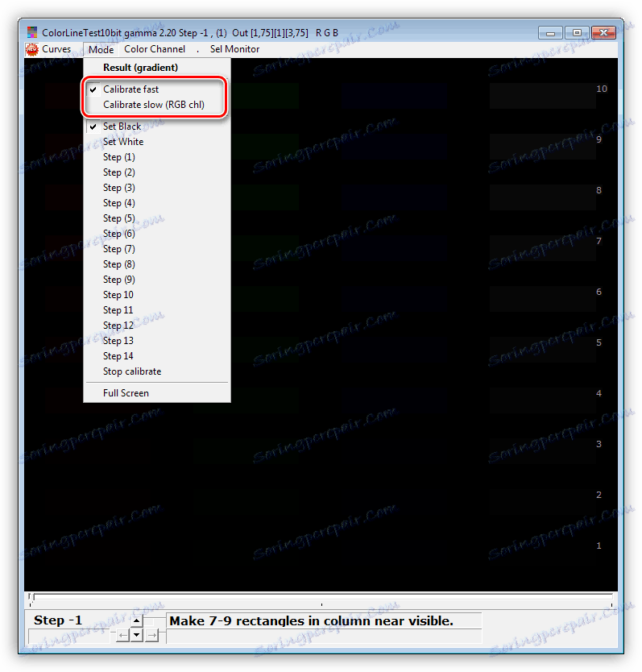The width and height of the screenshot is (642, 672).
Task: Click the up arrow button beside Step -1
Action: click(137, 620)
